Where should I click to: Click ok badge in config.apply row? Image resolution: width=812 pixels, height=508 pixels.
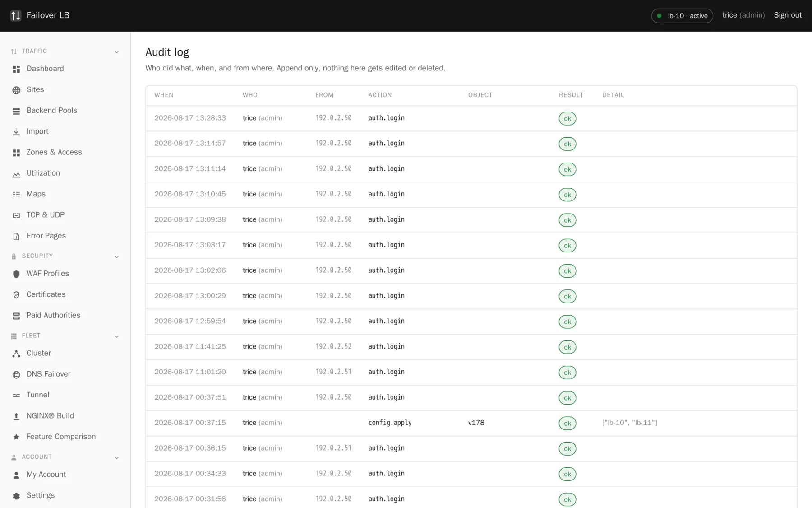(567, 423)
